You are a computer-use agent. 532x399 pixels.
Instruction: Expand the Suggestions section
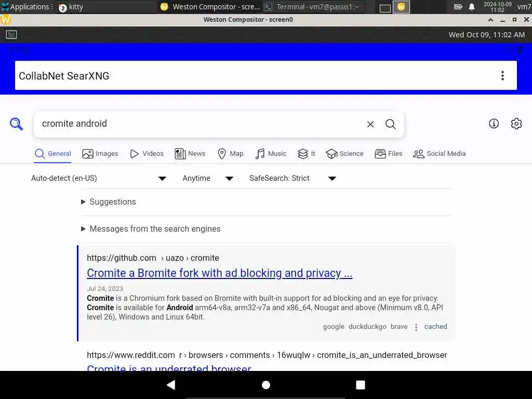[x=109, y=202]
